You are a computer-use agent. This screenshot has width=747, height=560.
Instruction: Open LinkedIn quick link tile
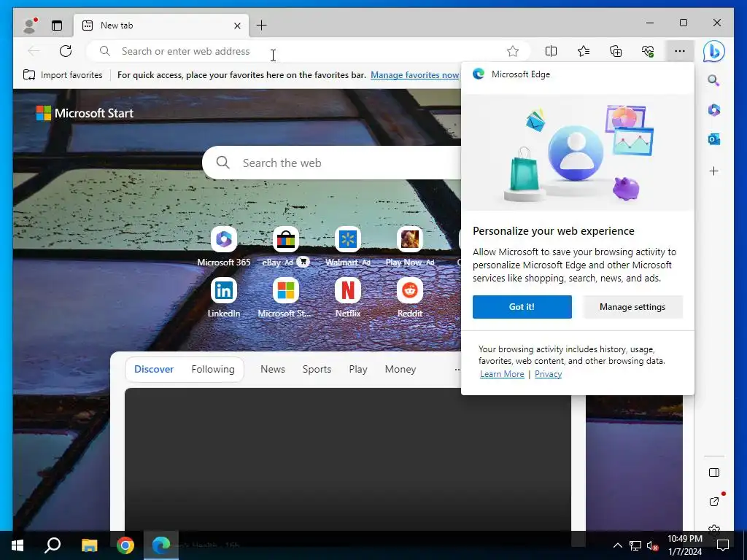pos(224,297)
